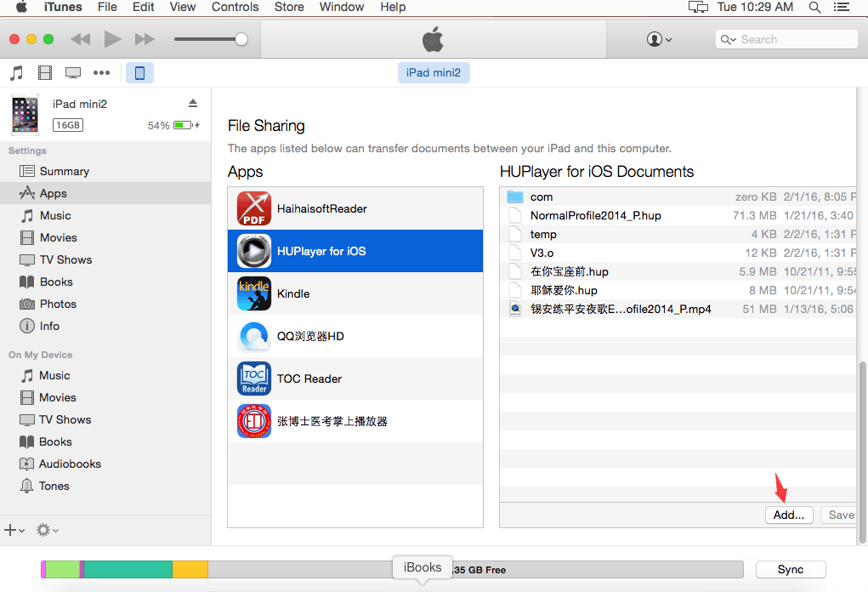Click the iPad mini2 tab
Image resolution: width=868 pixels, height=592 pixels.
pos(434,72)
